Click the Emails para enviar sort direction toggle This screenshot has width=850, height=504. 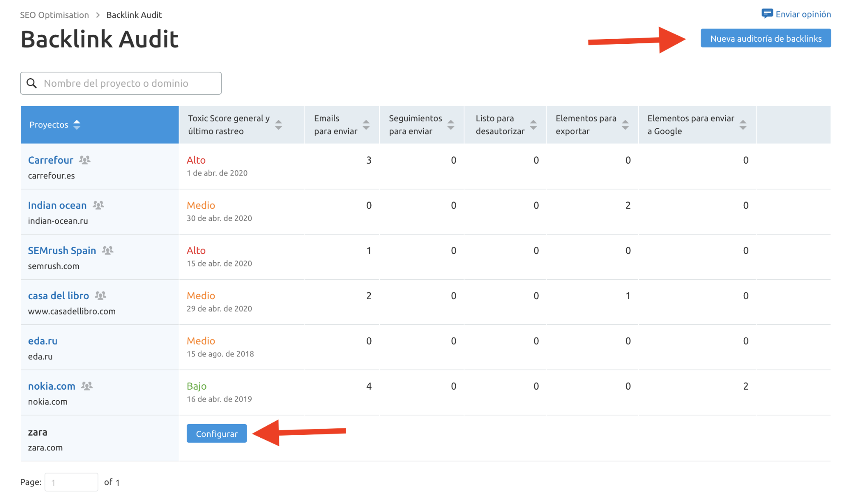pyautogui.click(x=367, y=124)
